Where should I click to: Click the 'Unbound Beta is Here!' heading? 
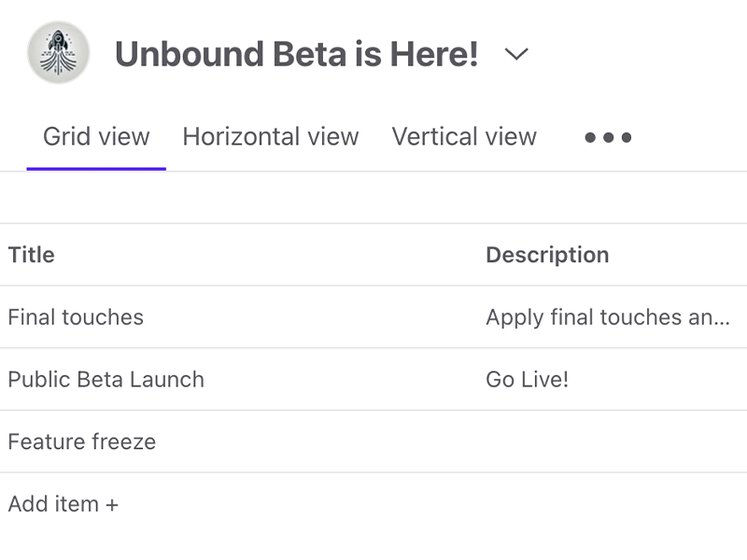coord(296,54)
